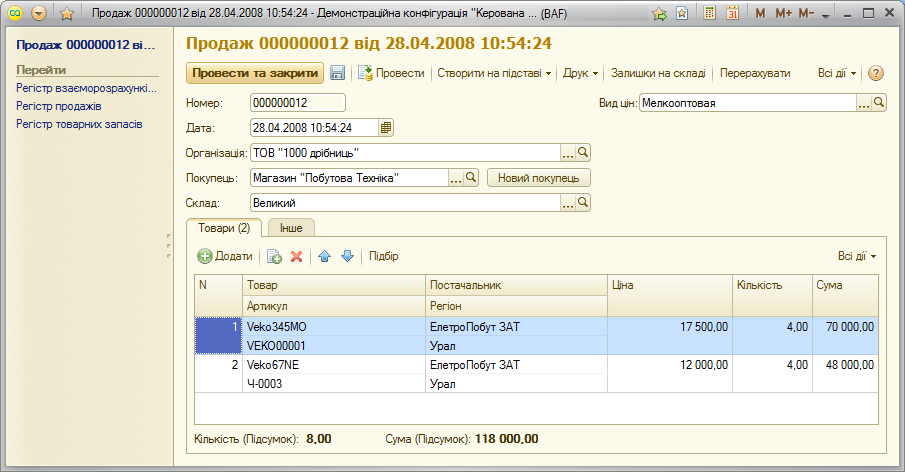905x472 pixels.
Task: Expand the Друк dropdown menu
Action: (581, 73)
